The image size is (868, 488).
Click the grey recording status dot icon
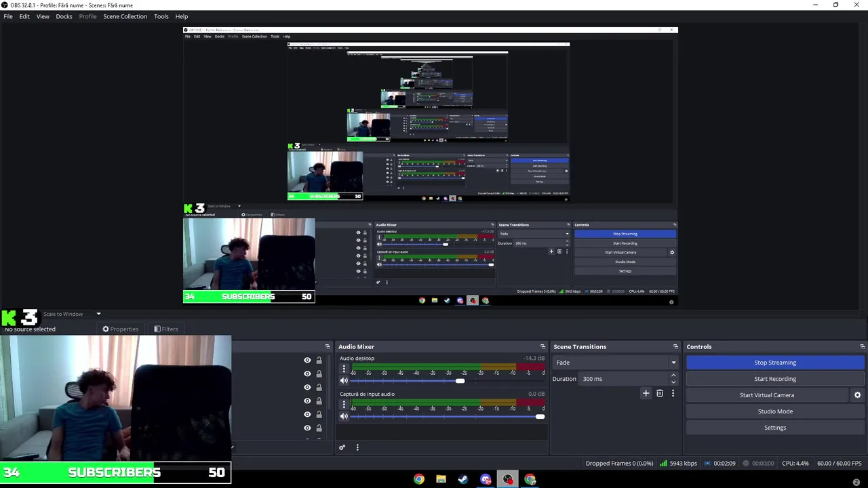(746, 464)
